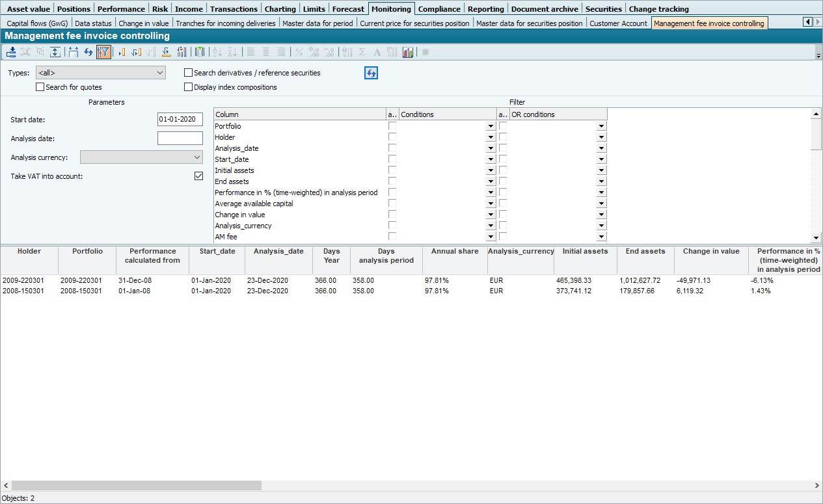
Task: Sort by the Initial assets column header
Action: 585,252
